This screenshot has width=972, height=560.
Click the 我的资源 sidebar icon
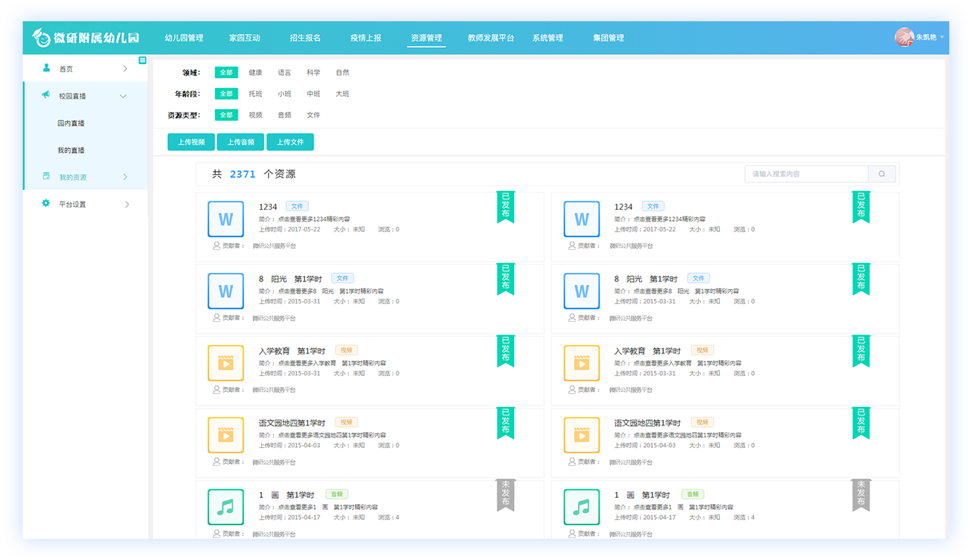click(46, 176)
